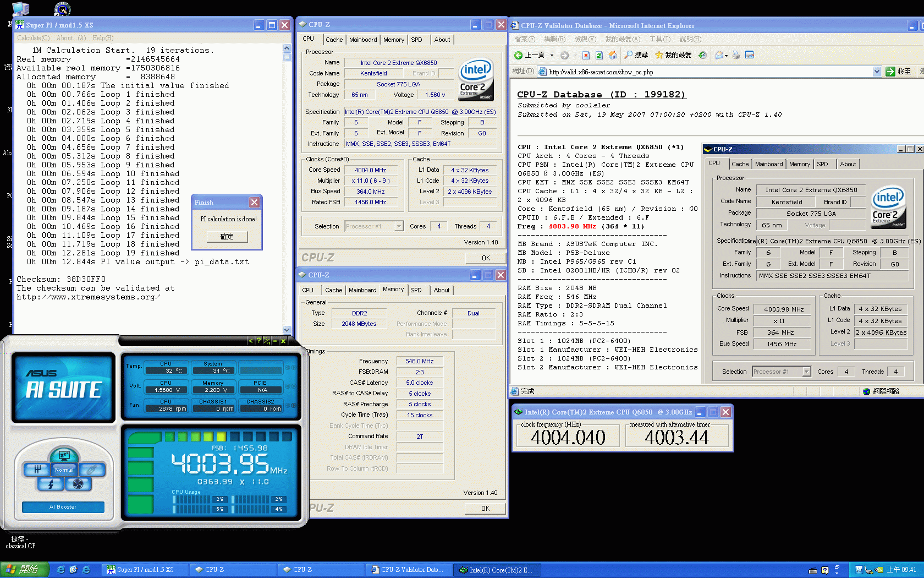Click Temp row next arrow in AI Suite
The image size is (924, 578).
294,367
